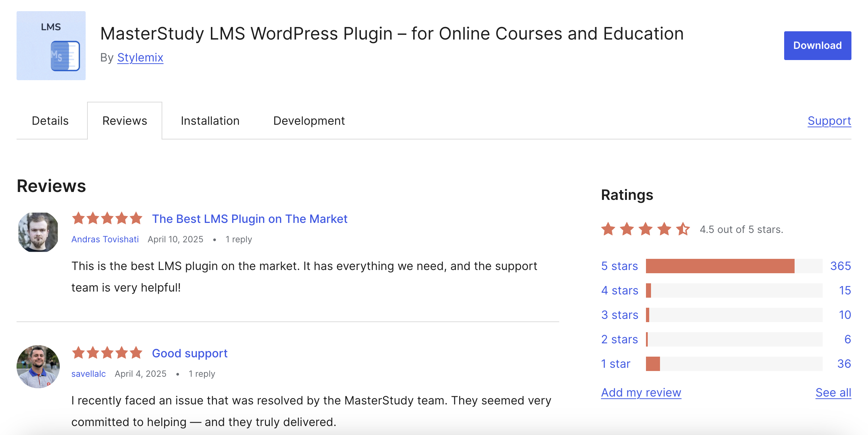The width and height of the screenshot is (868, 435).
Task: Open 'The Best LMS Plugin on The Market' review
Action: [x=250, y=219]
